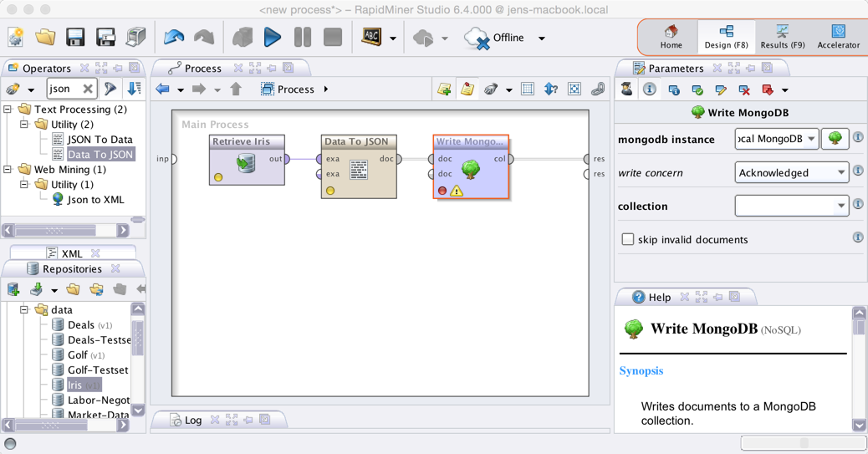Viewport: 868px width, 454px height.
Task: Collapse the Text Processing tree folder
Action: pyautogui.click(x=8, y=110)
